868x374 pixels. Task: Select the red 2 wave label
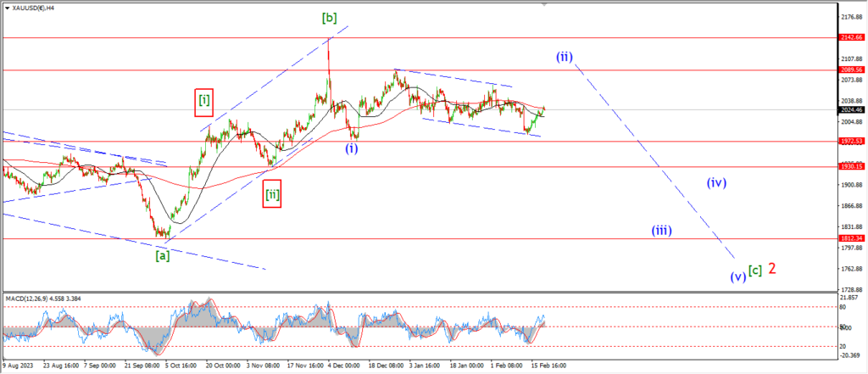click(x=773, y=268)
